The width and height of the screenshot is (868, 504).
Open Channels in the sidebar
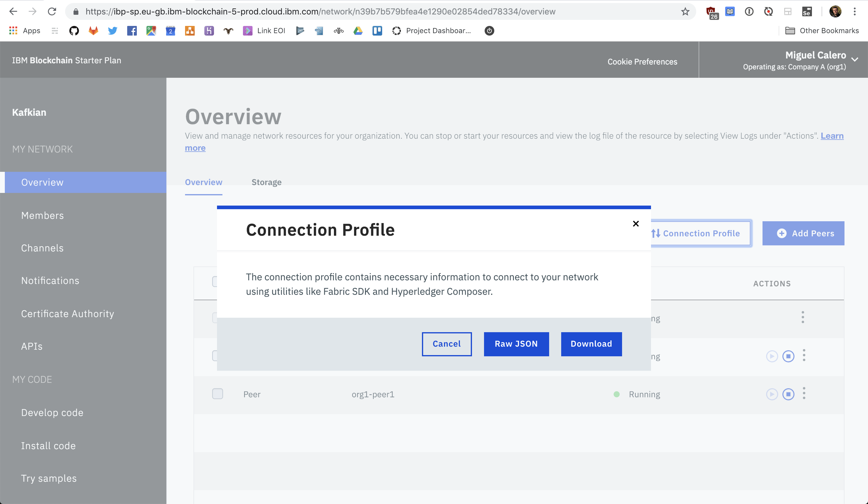tap(42, 248)
